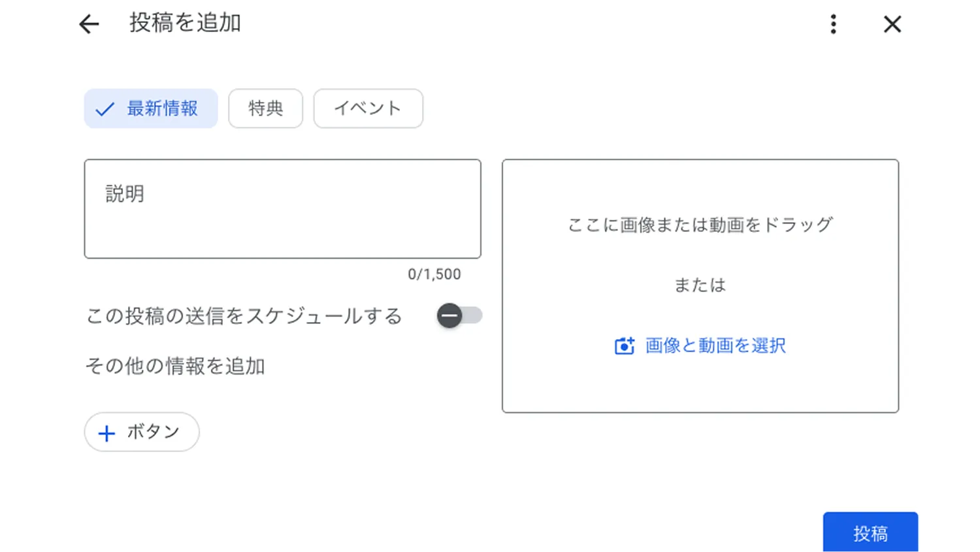This screenshot has width=980, height=552.
Task: Close the 投稿を追加 dialog
Action: 892,24
